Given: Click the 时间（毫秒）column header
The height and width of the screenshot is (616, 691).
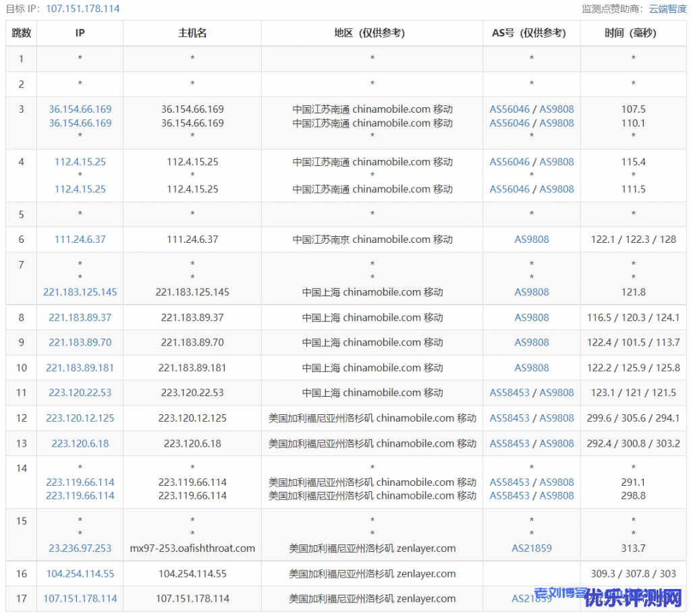Looking at the screenshot, I should pos(633,33).
